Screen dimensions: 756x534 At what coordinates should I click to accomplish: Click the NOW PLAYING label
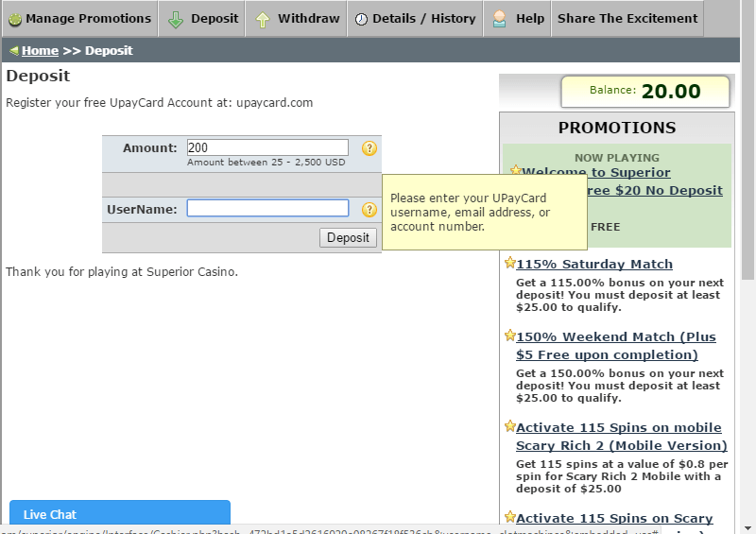click(617, 158)
